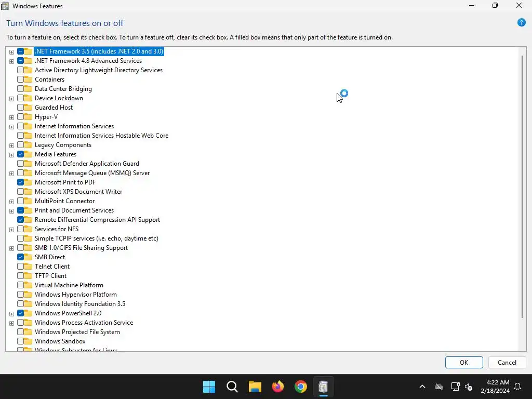Click folder icon beside Data Center Bridging
Screen dimensions: 532x399
28,88
